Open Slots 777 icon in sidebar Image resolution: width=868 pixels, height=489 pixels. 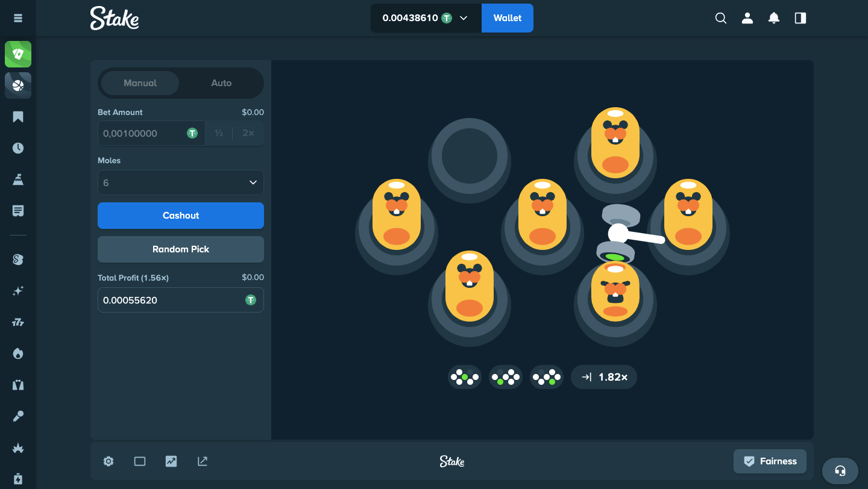[x=18, y=322]
